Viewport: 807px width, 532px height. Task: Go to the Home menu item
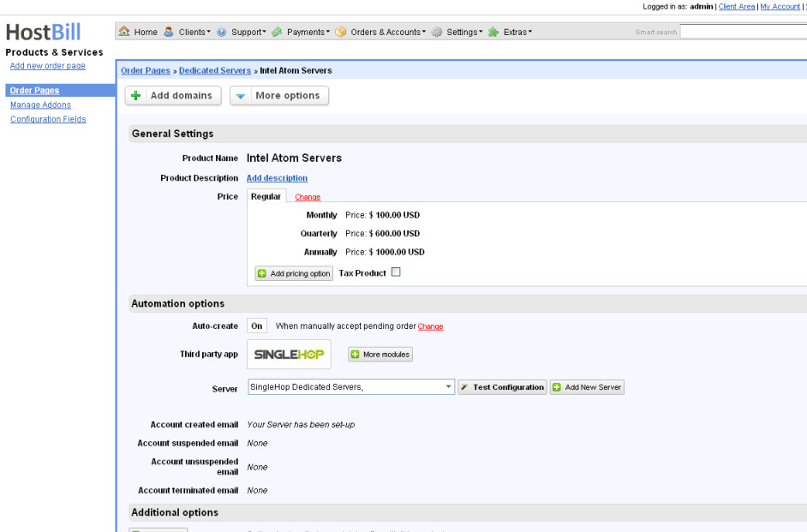146,32
